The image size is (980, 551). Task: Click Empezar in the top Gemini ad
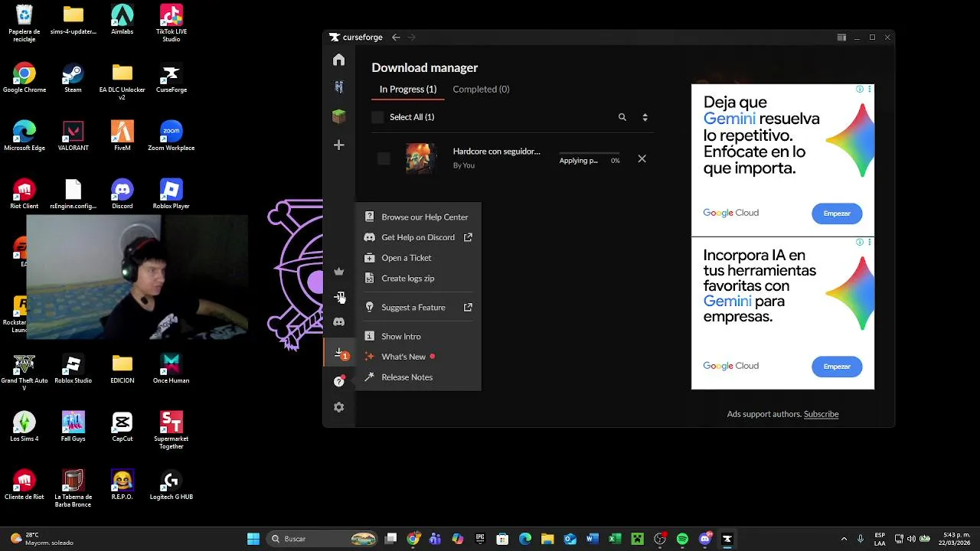coord(837,214)
